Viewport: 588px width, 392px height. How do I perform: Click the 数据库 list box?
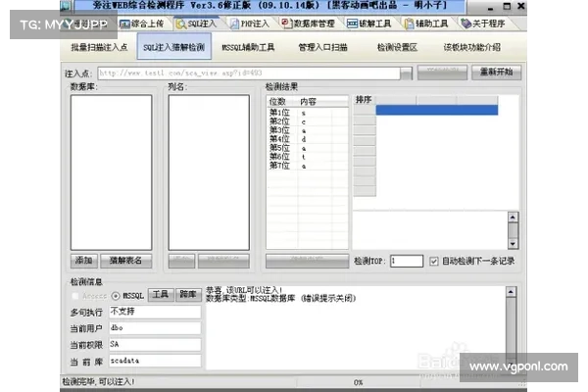tap(111, 172)
